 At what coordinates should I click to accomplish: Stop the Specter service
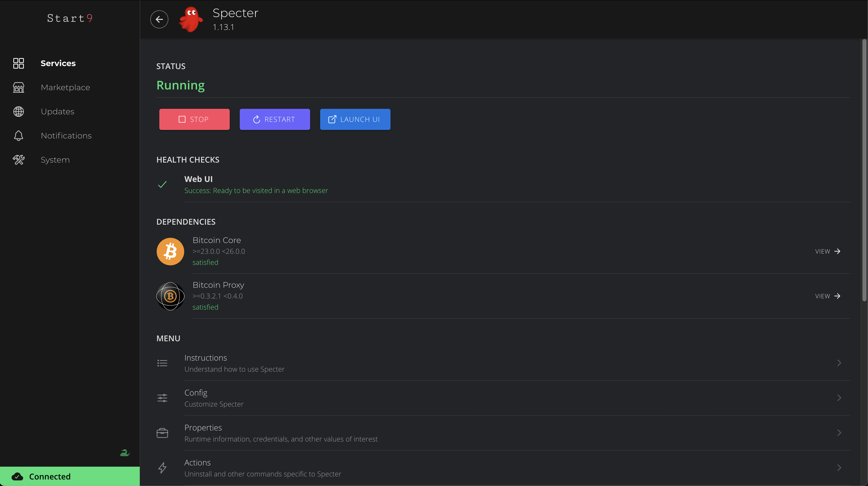(x=195, y=119)
